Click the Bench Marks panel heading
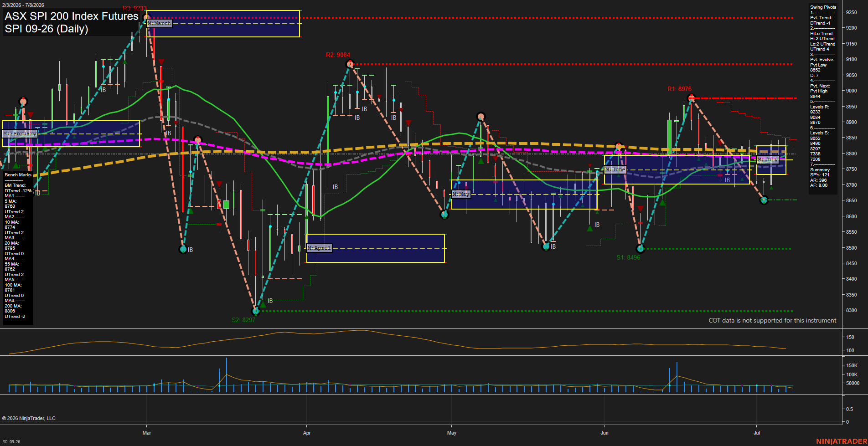Screen dimensions: 868x446 (x=18, y=175)
